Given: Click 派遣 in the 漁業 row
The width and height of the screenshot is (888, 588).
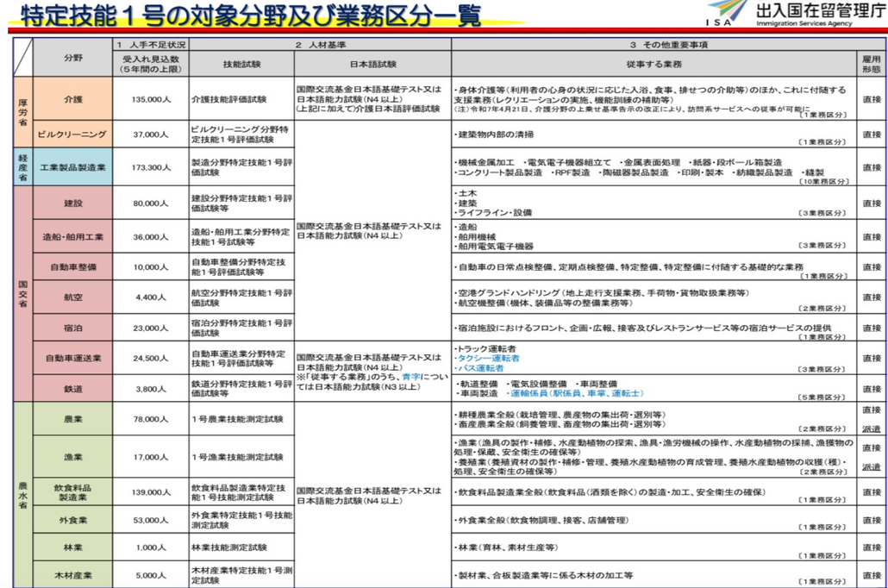Looking at the screenshot, I should coord(871,466).
